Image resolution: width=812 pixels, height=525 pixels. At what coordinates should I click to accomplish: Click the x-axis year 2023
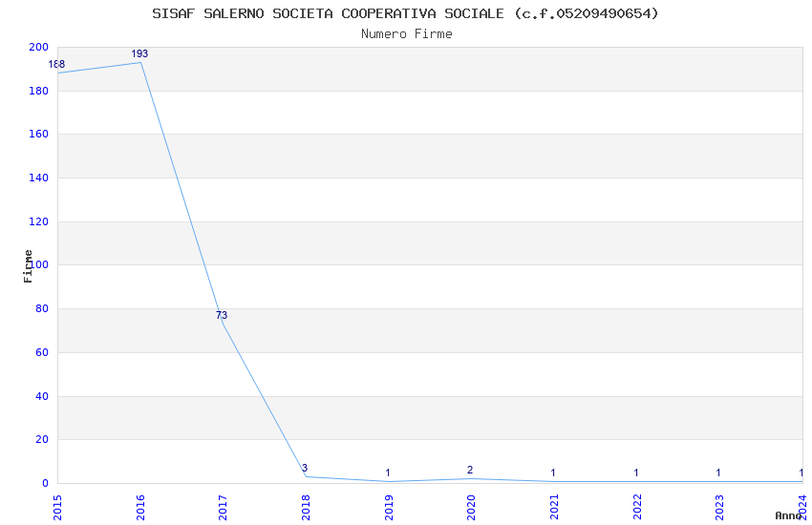coord(719,508)
